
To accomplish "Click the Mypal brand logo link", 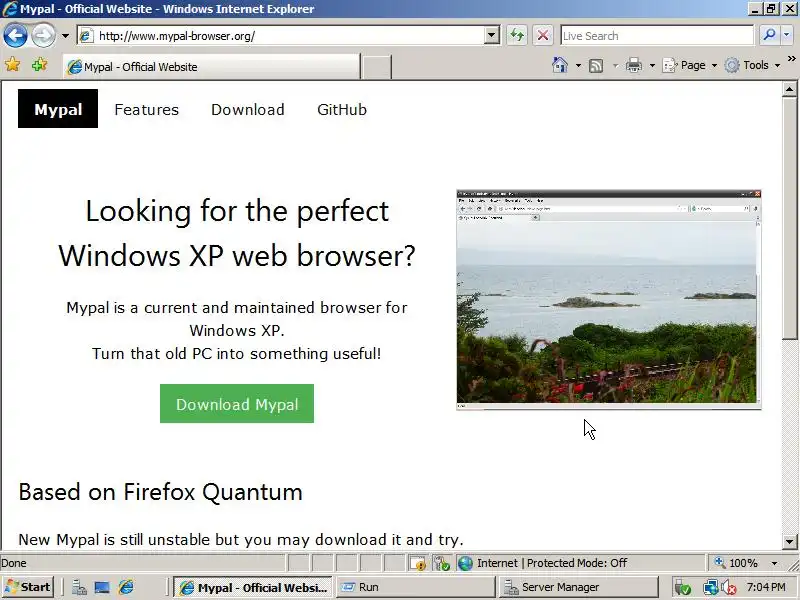I will point(58,109).
